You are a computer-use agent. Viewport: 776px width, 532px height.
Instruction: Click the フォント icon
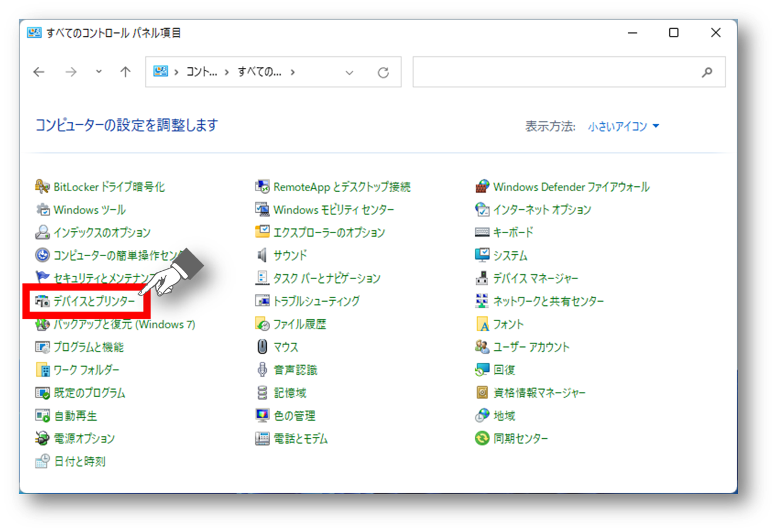[482, 324]
